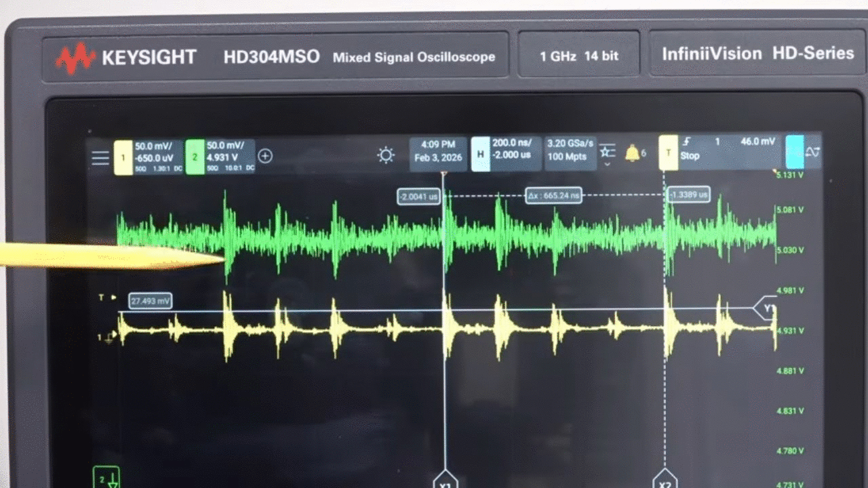Tap the 4.931 V scale label
The image size is (868, 488).
pos(789,330)
